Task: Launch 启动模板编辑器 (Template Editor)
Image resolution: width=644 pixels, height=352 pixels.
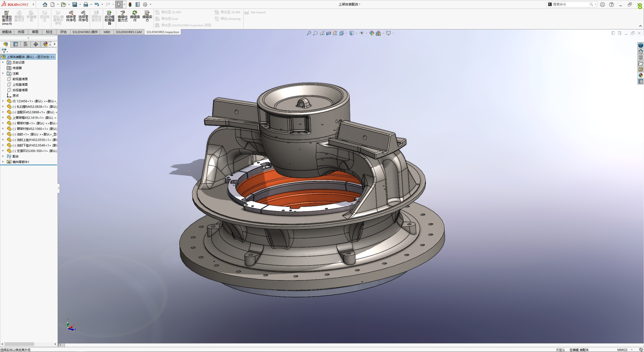Action: pyautogui.click(x=109, y=18)
